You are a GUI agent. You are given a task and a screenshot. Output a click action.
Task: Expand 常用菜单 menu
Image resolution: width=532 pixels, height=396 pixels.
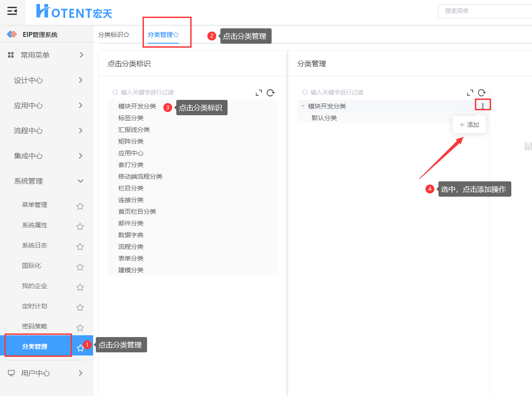pos(81,55)
